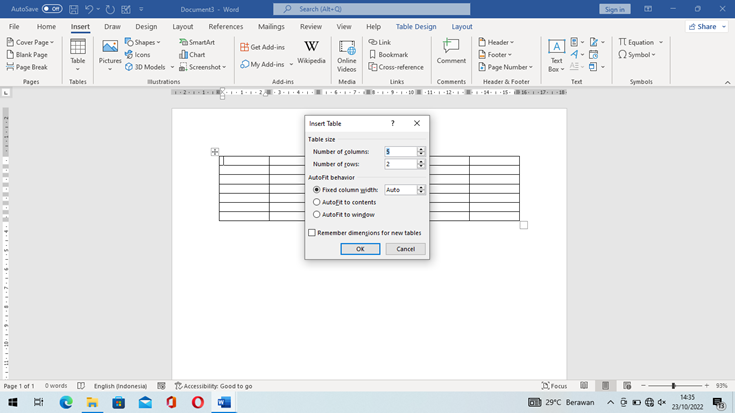Screen dimensions: 735x413
Task: Open Mail app from taskbar
Action: [145, 402]
